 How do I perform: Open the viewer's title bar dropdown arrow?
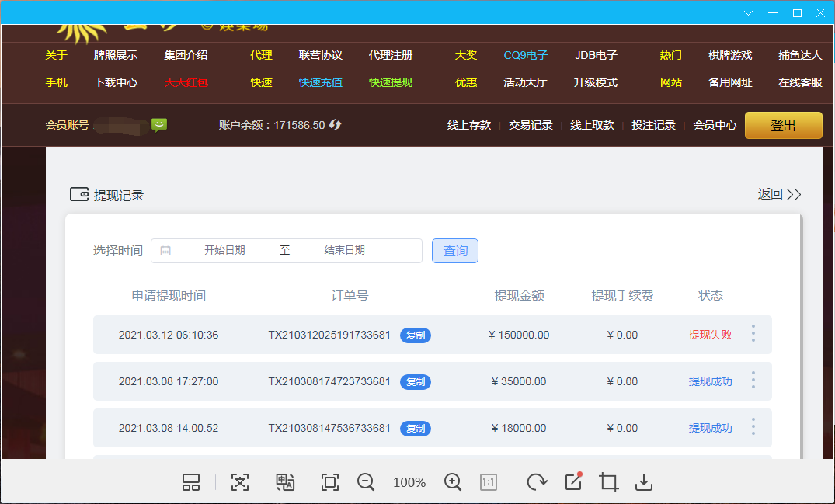pos(748,13)
